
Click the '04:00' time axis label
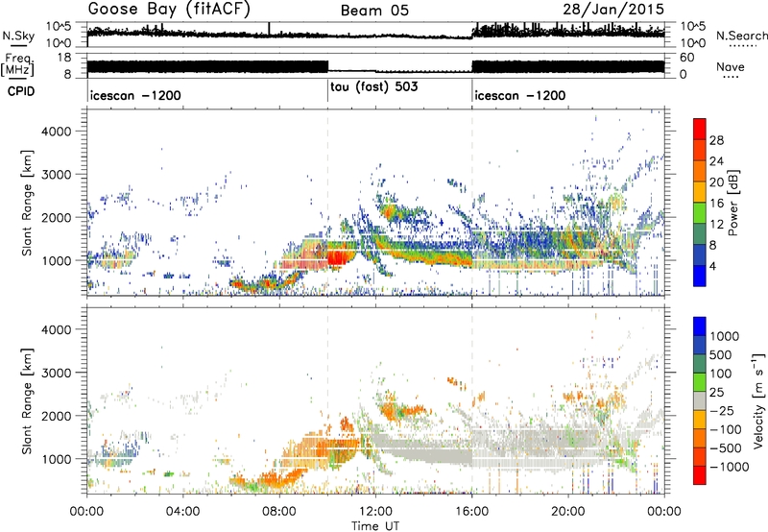coord(182,512)
